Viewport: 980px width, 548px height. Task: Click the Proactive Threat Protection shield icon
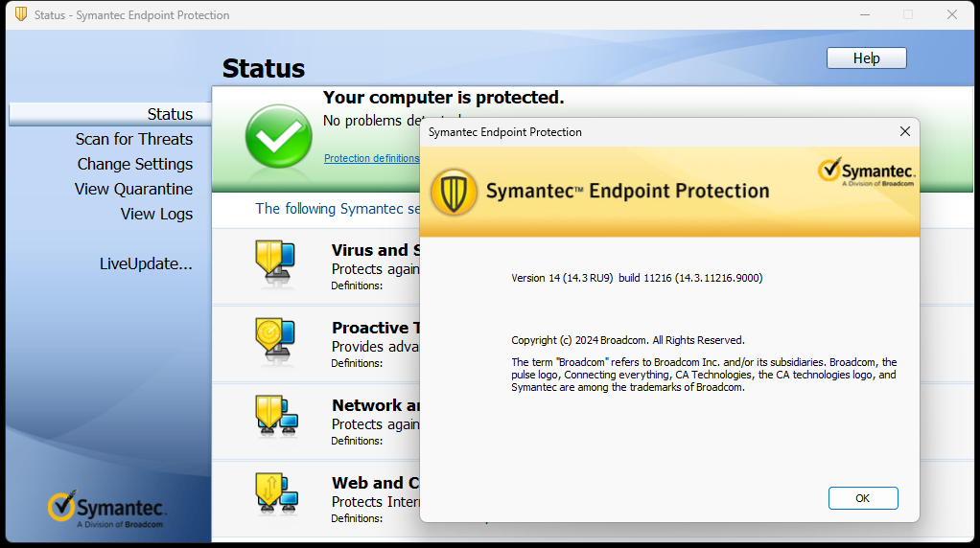tap(275, 341)
